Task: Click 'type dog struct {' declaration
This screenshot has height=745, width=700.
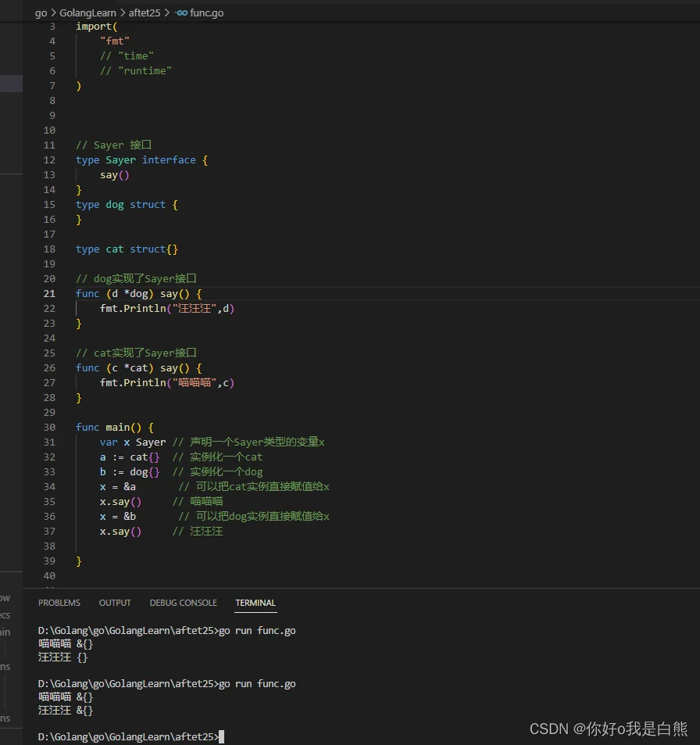Action: coord(127,205)
